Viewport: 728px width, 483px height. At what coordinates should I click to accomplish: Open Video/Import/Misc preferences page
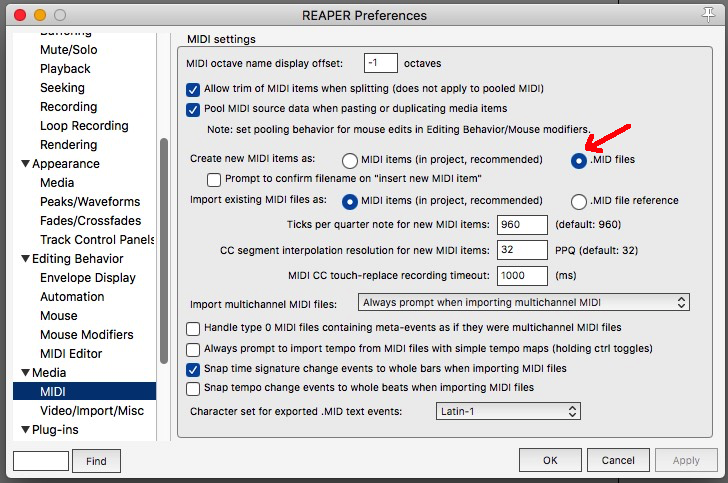(x=92, y=411)
